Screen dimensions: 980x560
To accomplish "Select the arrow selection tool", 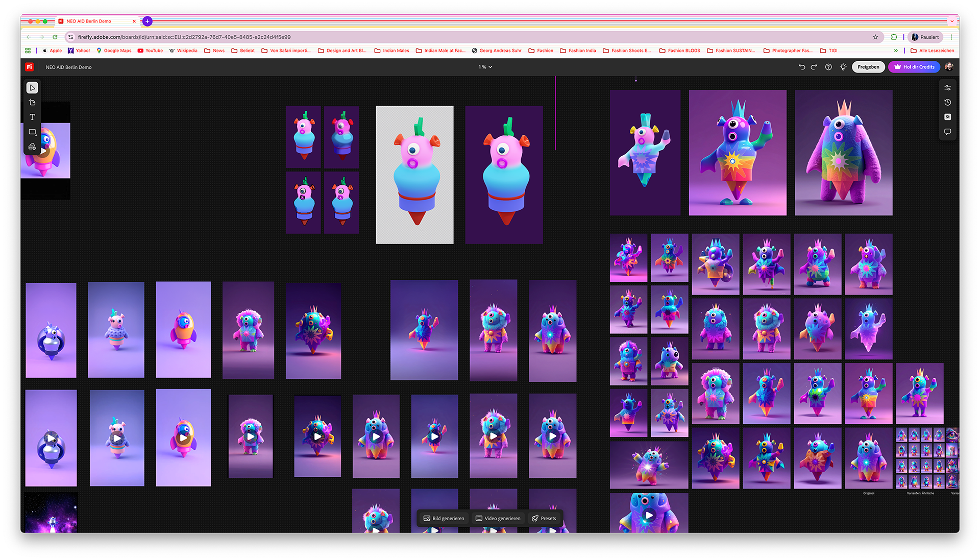I will coord(32,88).
